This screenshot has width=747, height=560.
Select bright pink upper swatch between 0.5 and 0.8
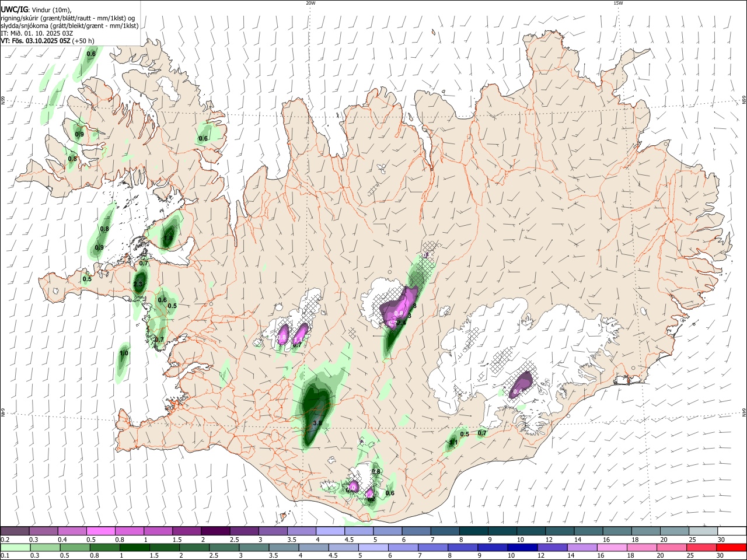(x=100, y=531)
